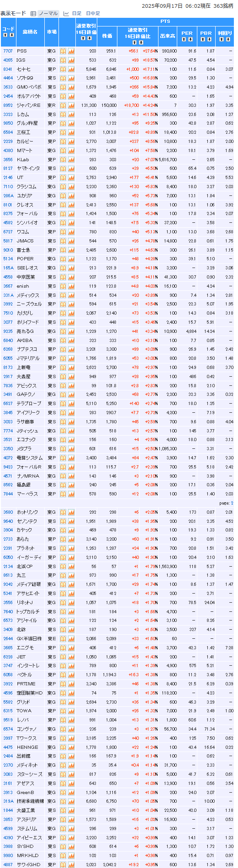Sort descending by PER column
Viewport: 238px width, 868px height.
click(190, 39)
